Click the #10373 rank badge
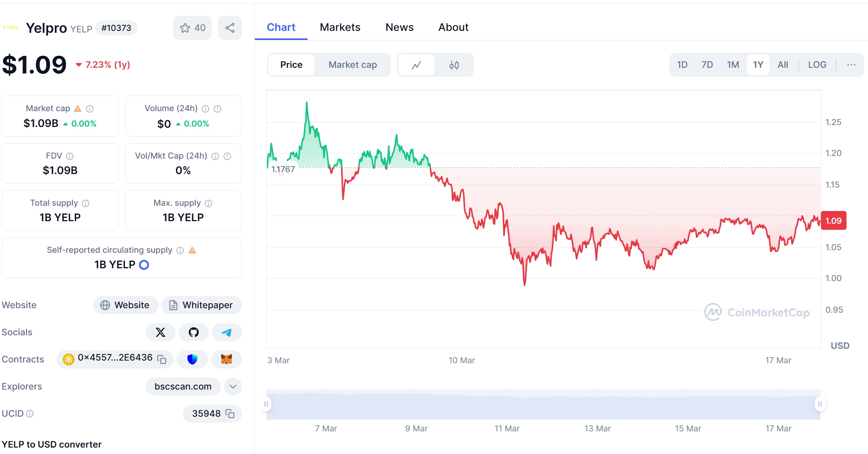This screenshot has height=454, width=868. pyautogui.click(x=116, y=28)
